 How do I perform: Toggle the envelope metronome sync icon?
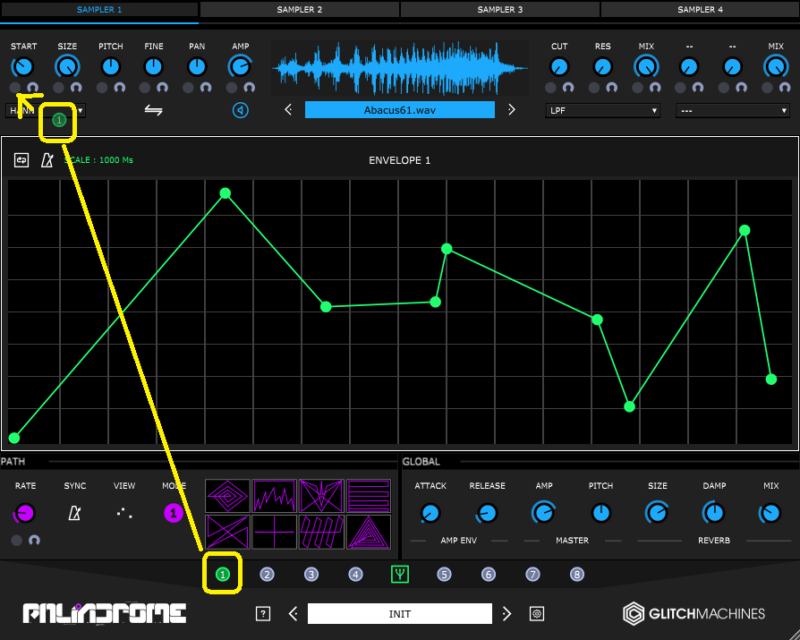point(47,160)
